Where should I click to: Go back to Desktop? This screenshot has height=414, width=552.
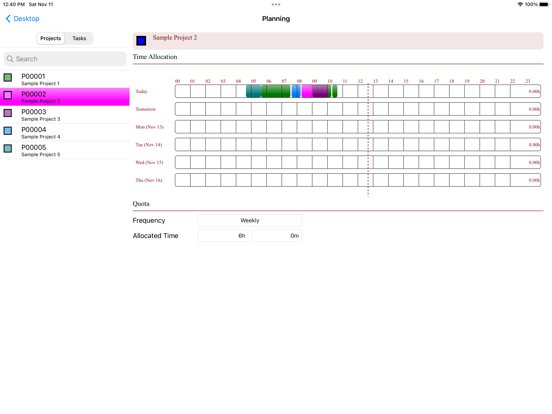point(23,19)
